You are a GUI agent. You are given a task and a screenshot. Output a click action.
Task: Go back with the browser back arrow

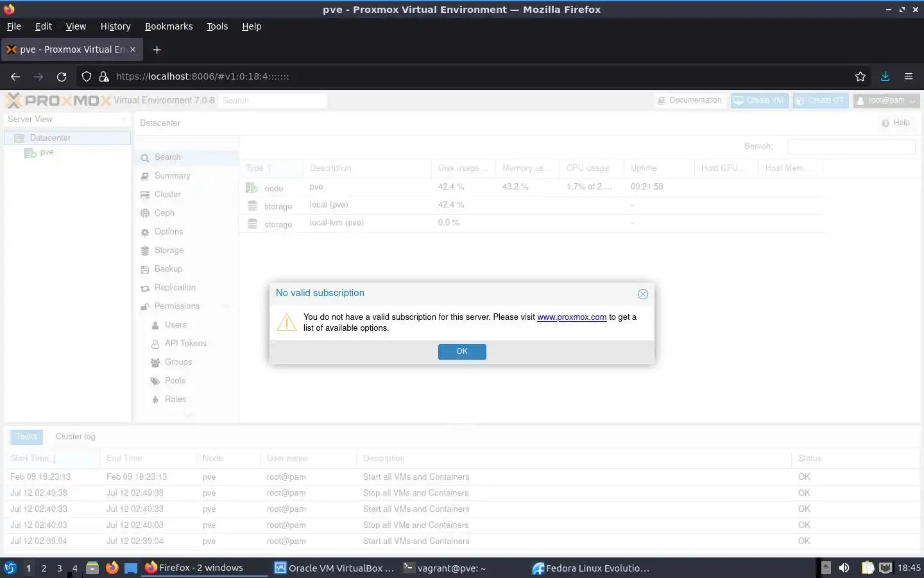pos(15,76)
